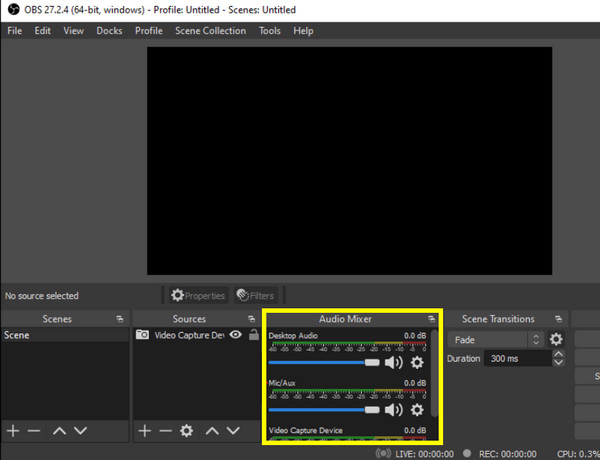Add a new source with plus icon
Viewport: 600px width, 460px height.
click(145, 431)
